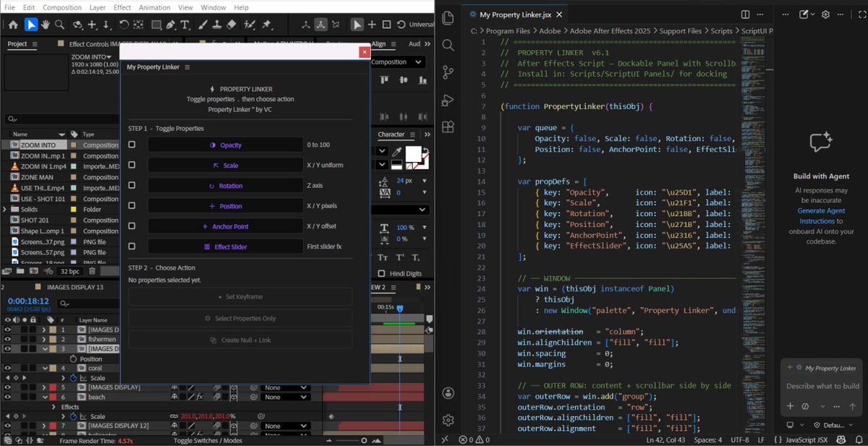Enable the Opacity checkbox
Image resolution: width=868 pixels, height=446 pixels.
132,145
